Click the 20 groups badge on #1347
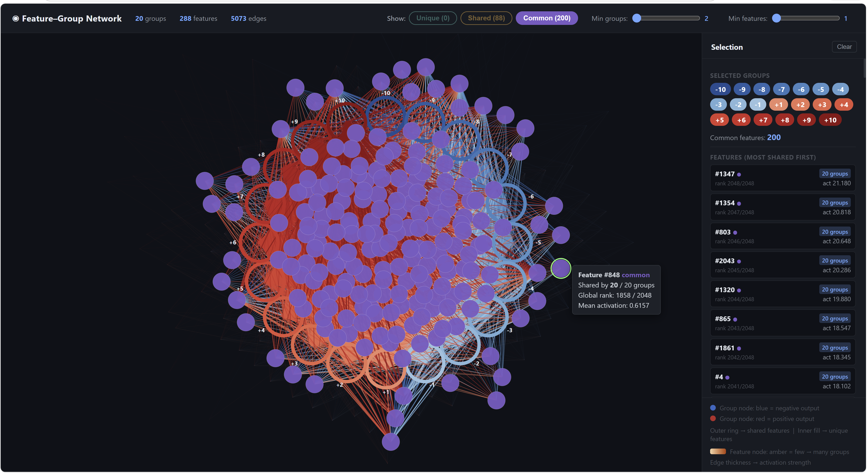Image resolution: width=868 pixels, height=473 pixels. tap(835, 174)
